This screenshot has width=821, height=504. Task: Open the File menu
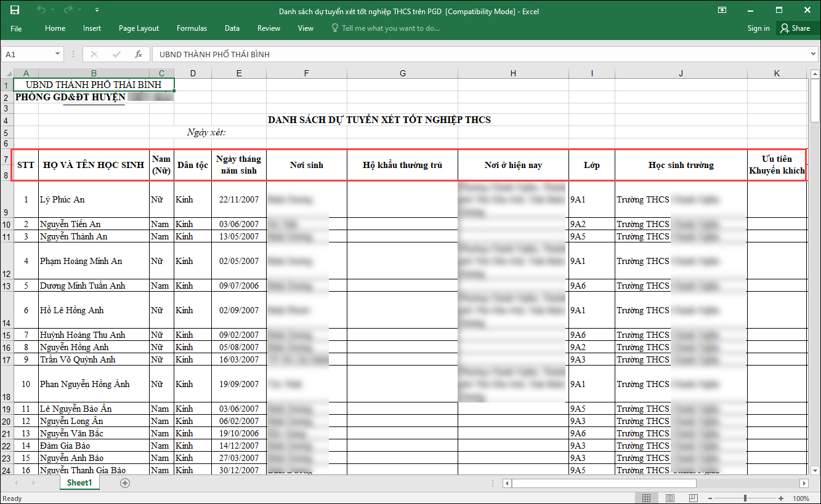(16, 28)
